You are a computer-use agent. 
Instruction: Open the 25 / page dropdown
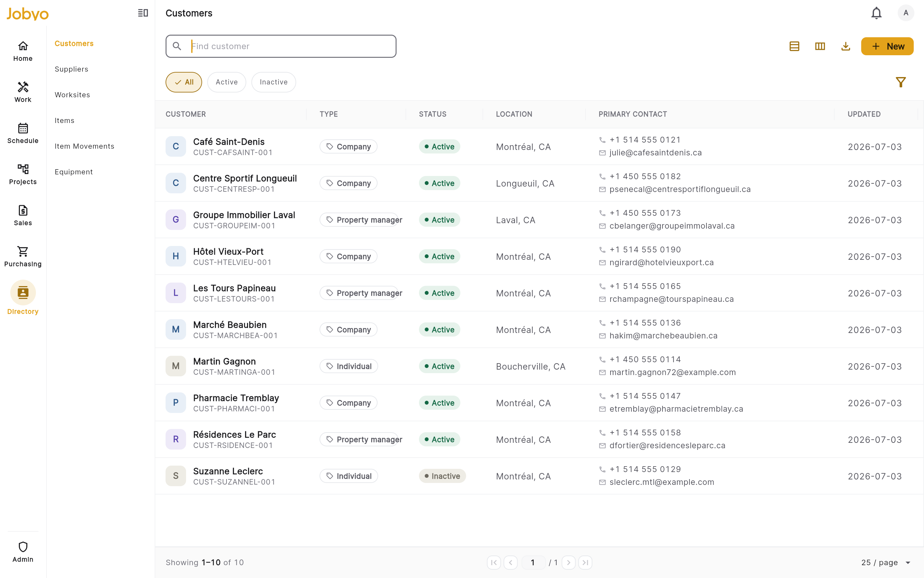click(886, 562)
